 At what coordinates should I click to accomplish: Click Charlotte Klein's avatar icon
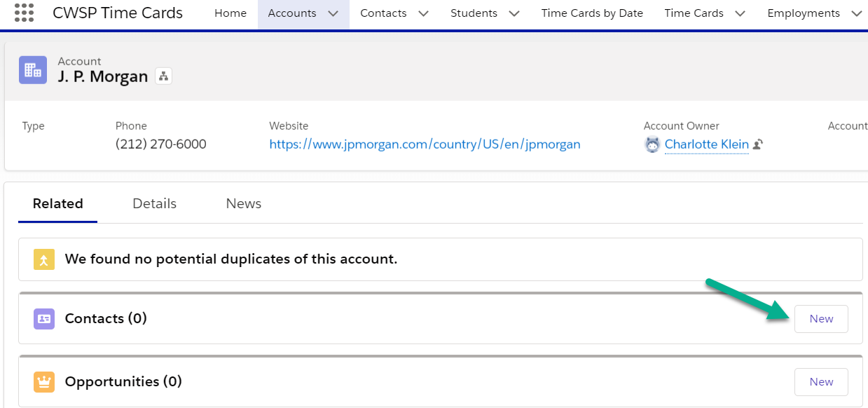click(652, 144)
